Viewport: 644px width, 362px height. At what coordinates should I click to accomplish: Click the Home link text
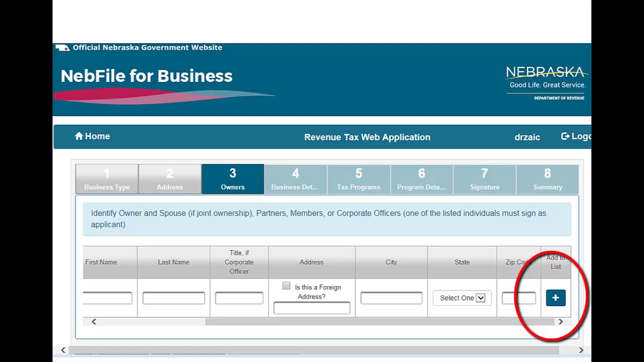click(x=97, y=136)
